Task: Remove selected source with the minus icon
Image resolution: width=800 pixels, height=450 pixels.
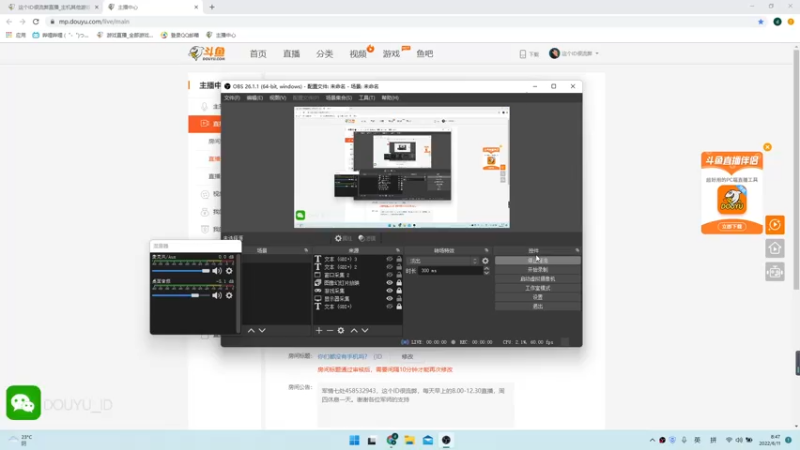Action: tap(330, 331)
